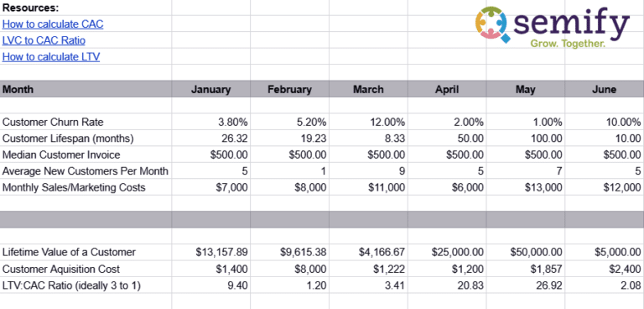The image size is (644, 309).
Task: Select May marketing costs cell $13,000
Action: tap(526, 187)
